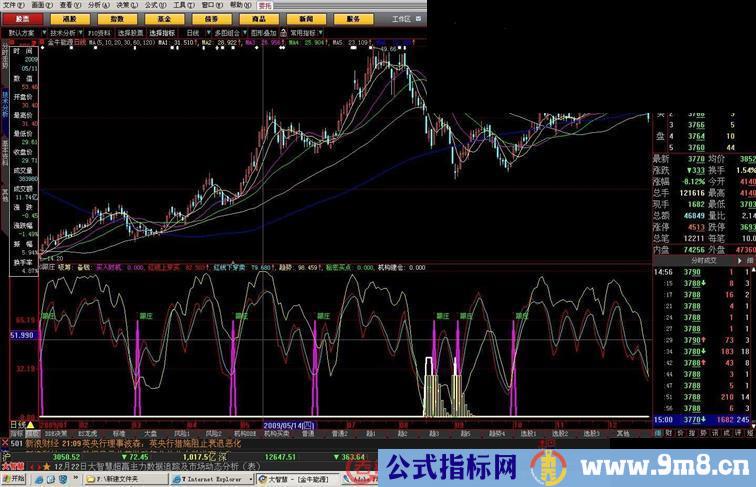Open the 文件 menu
This screenshot has width=756, height=487.
point(11,4)
